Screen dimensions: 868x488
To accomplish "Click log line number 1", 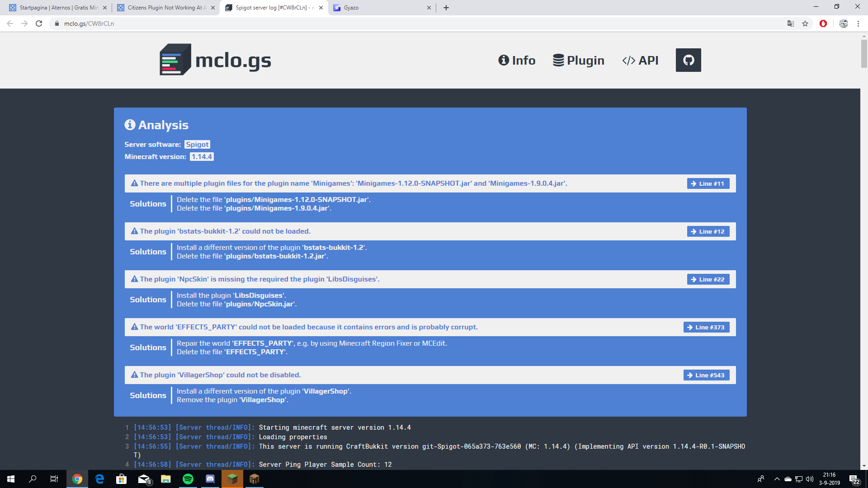I will click(127, 427).
